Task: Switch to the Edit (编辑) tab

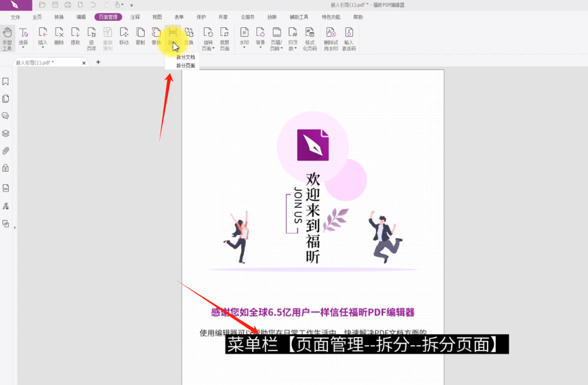Action: (81, 17)
